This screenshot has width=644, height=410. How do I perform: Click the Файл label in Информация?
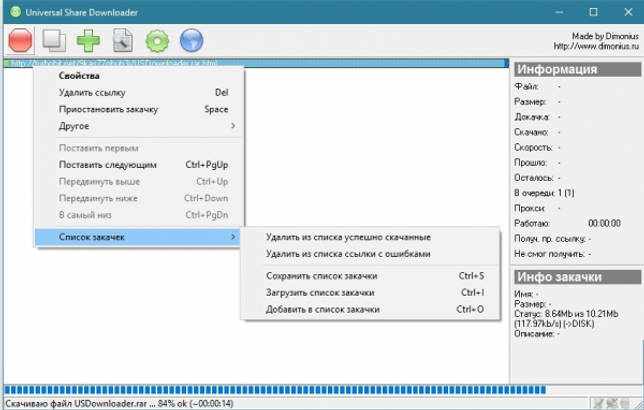[x=526, y=86]
